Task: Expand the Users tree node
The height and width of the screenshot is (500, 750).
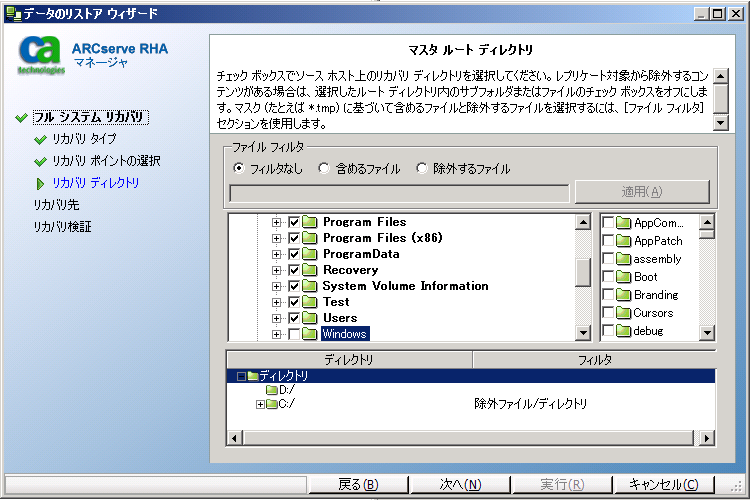Action: pyautogui.click(x=276, y=318)
